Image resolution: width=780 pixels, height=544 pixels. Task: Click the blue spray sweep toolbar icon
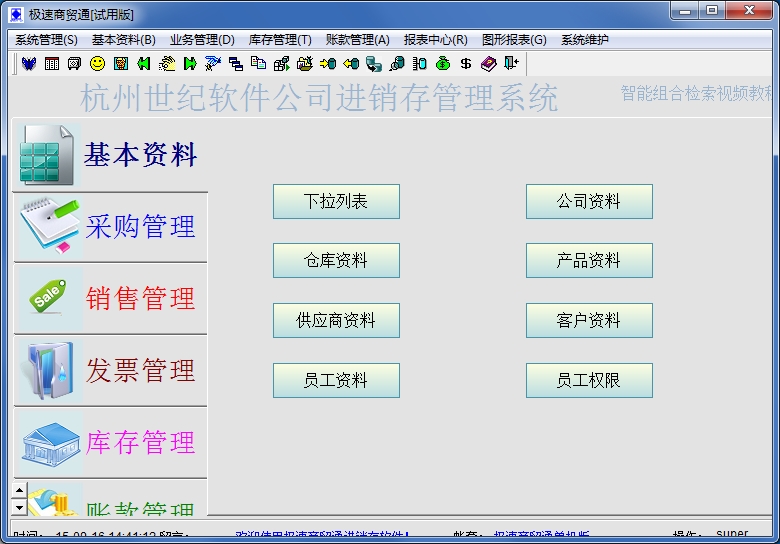(x=212, y=63)
